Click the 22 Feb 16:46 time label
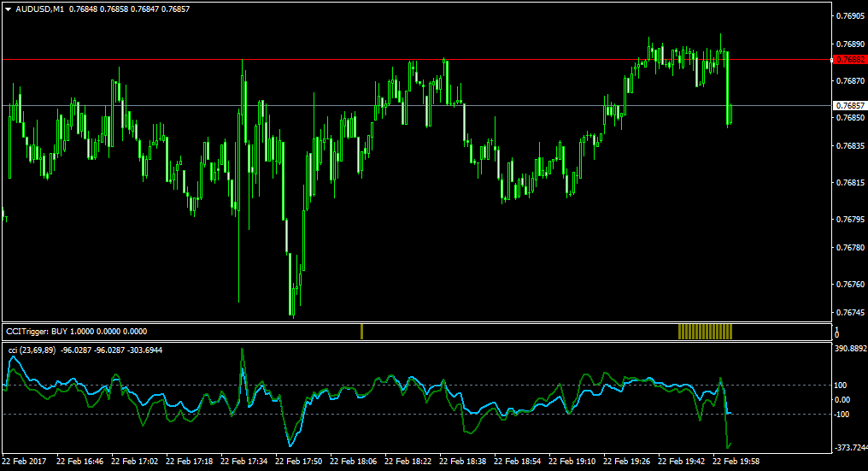Screen dimensions: 868x471 point(79,461)
